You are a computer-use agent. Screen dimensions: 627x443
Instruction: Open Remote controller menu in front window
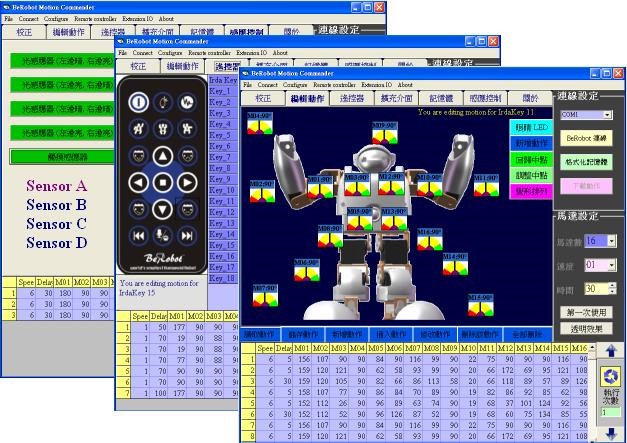334,85
